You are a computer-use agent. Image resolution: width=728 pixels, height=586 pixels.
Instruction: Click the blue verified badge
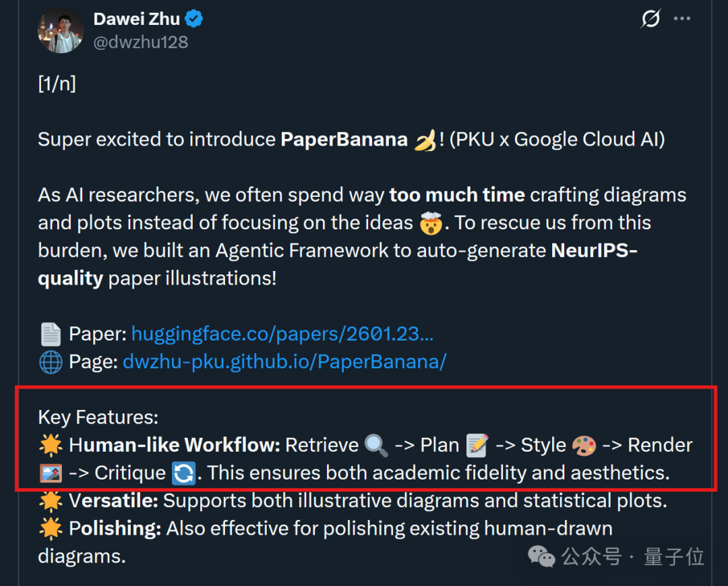point(193,19)
